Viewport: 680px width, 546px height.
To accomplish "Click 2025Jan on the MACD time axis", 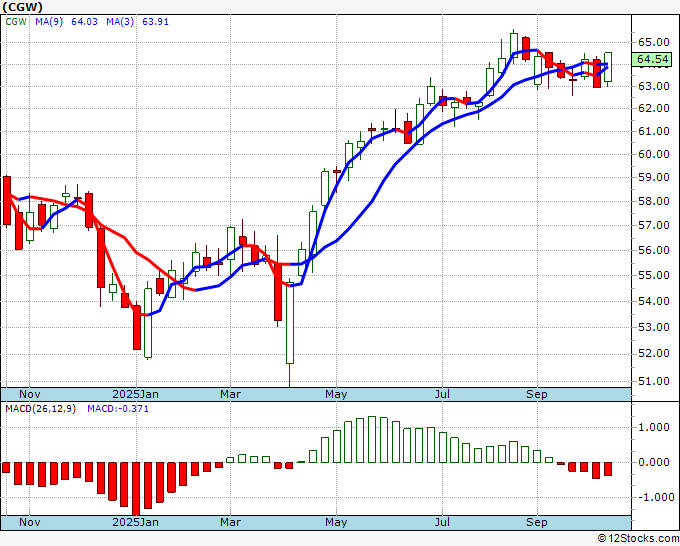I will [x=135, y=522].
